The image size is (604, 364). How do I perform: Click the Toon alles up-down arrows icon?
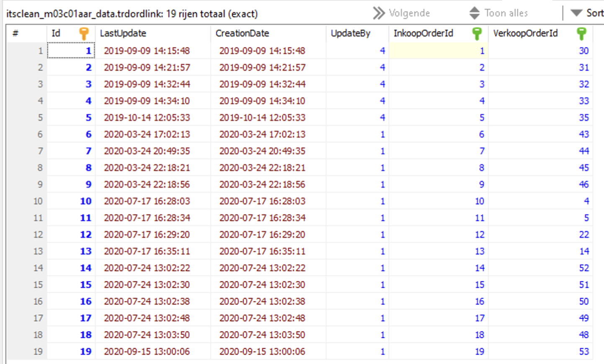click(x=474, y=13)
